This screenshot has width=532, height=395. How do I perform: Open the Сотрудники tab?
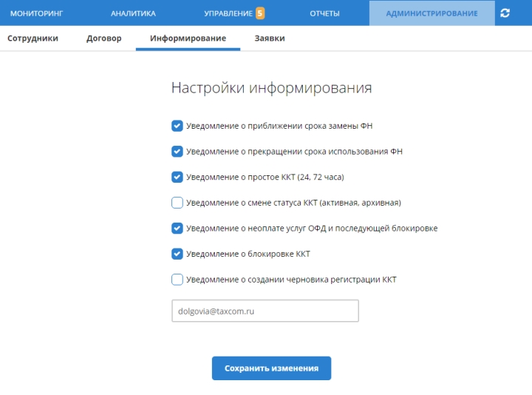[x=33, y=38]
